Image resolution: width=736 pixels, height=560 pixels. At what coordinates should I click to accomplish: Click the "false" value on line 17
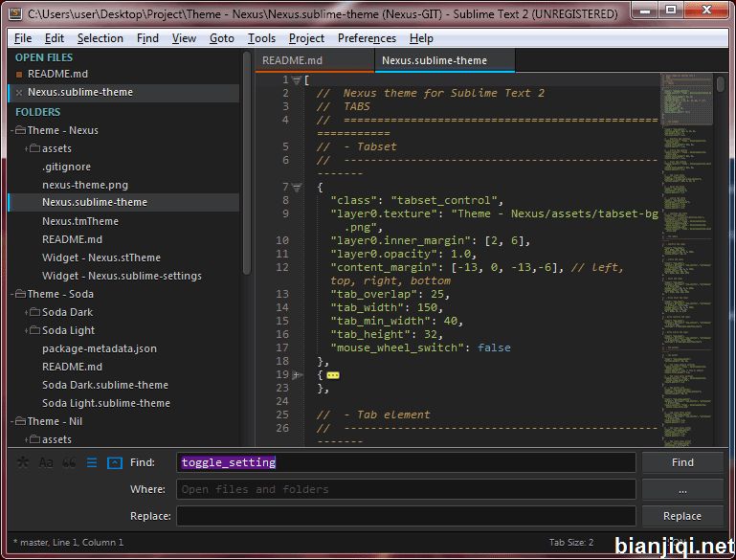tap(494, 347)
